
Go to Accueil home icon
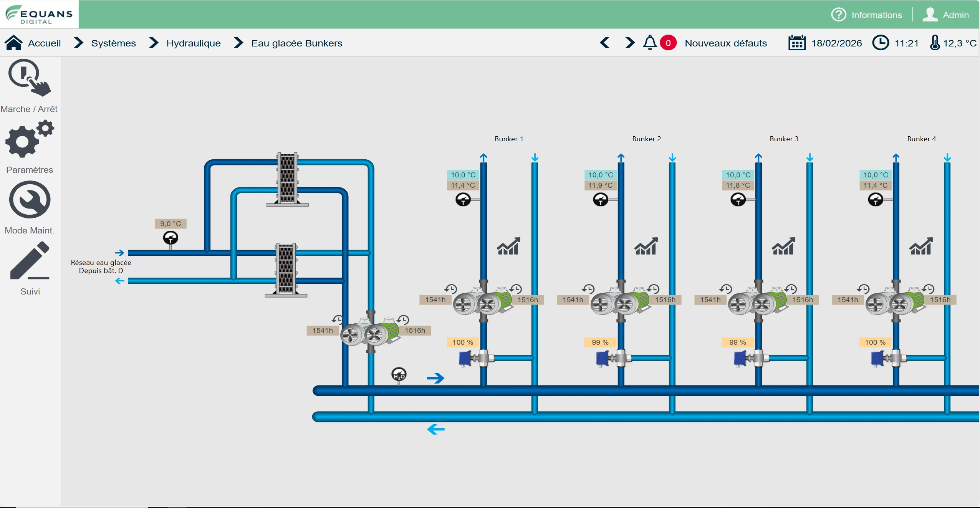click(13, 43)
